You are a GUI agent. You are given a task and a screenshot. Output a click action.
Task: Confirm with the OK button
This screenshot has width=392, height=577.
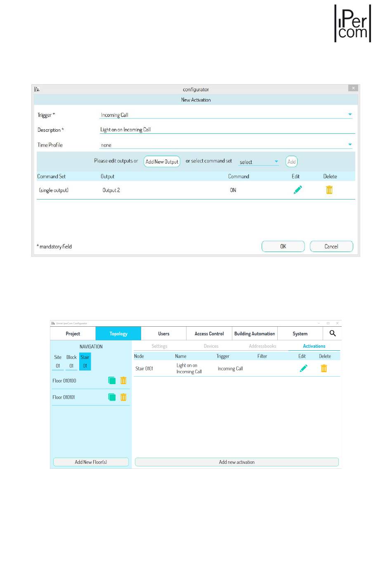tap(283, 246)
